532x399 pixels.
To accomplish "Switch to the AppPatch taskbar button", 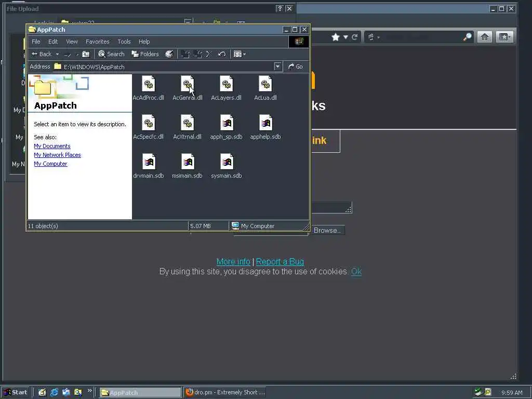I will (140, 393).
